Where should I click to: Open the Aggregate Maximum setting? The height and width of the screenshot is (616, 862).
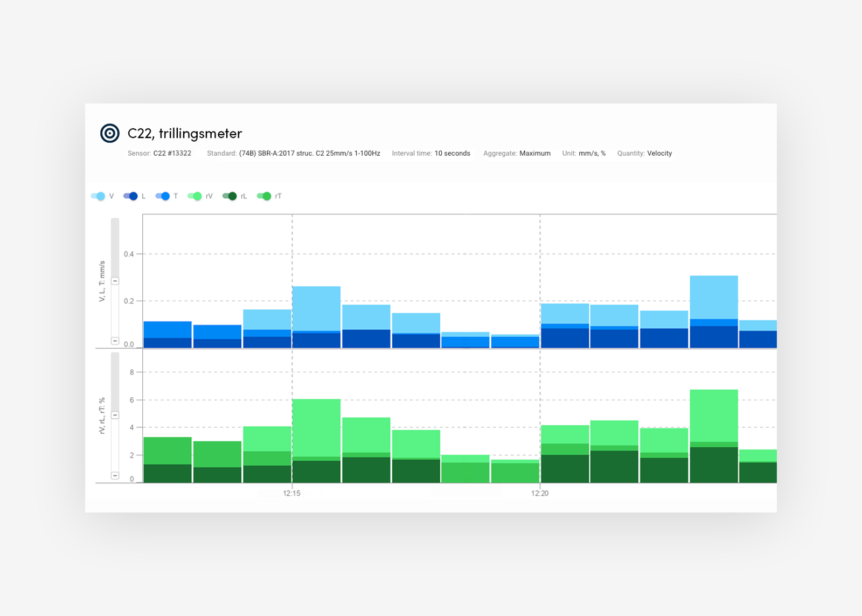click(x=534, y=154)
